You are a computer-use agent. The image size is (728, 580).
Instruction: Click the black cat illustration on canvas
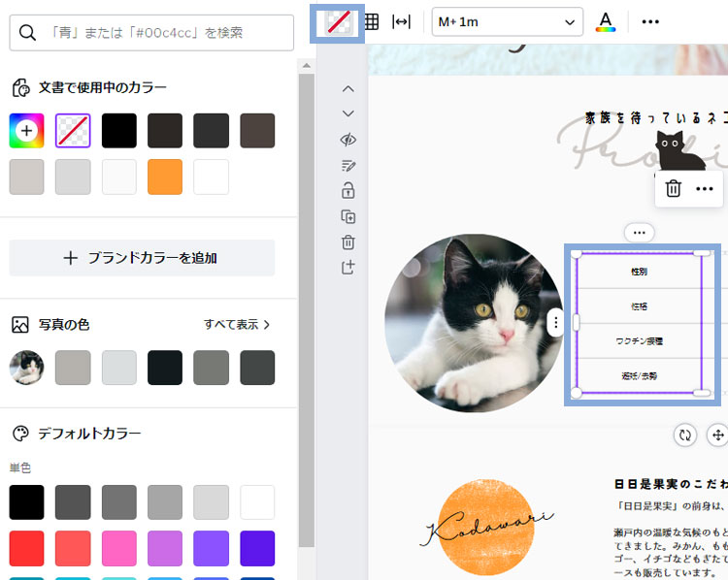(680, 150)
